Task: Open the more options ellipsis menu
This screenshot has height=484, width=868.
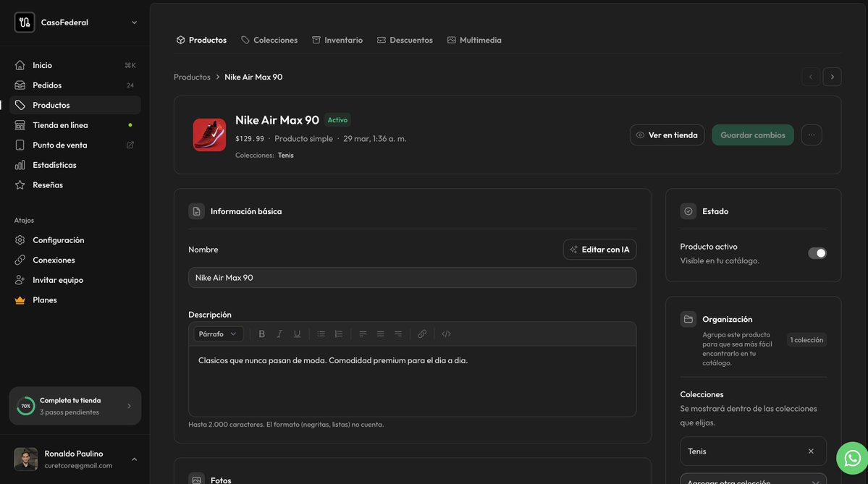Action: click(812, 135)
